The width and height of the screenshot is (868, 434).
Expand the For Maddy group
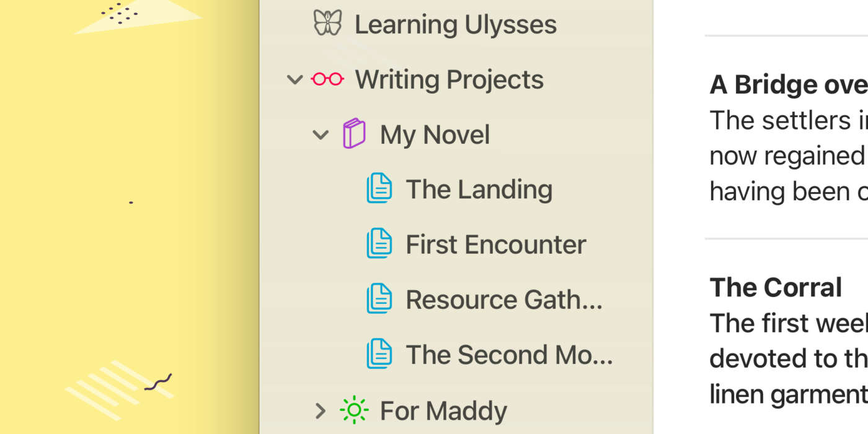(x=321, y=410)
